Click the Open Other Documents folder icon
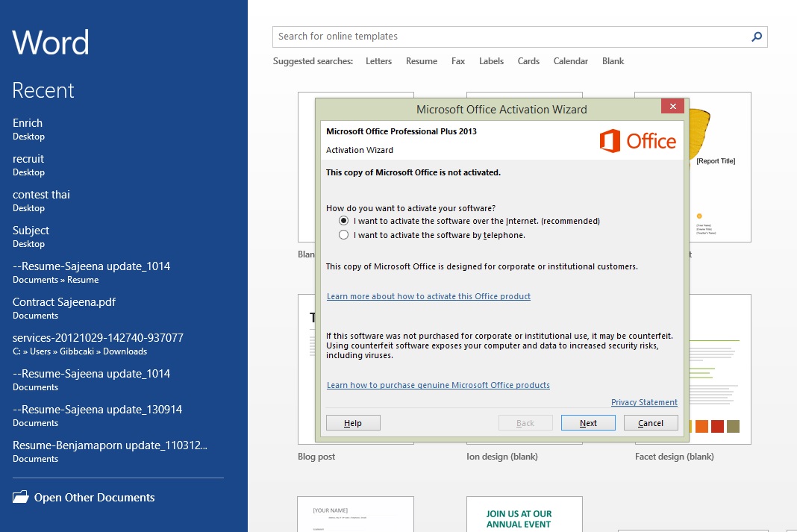This screenshot has width=797, height=532. [x=21, y=497]
